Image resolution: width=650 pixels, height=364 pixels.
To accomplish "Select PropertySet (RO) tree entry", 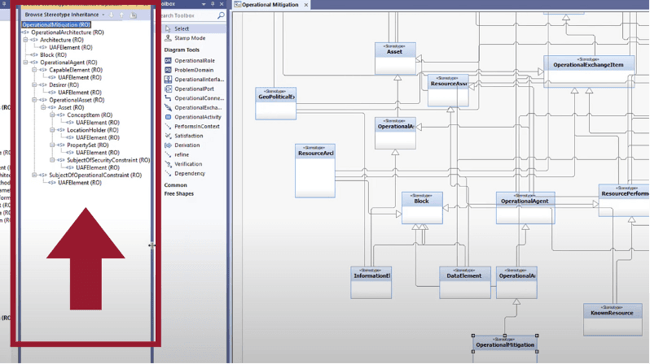I will pos(88,145).
